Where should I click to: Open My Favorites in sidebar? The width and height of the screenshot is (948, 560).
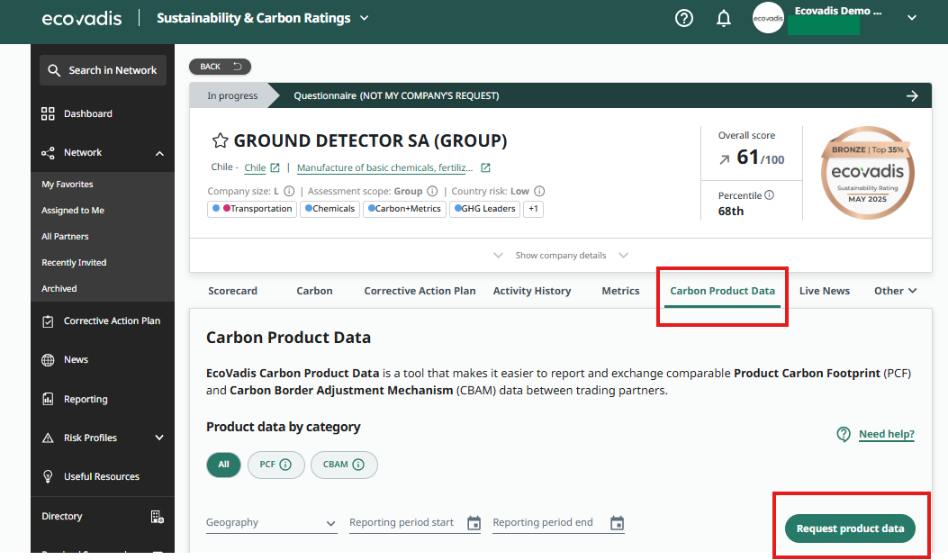click(68, 185)
